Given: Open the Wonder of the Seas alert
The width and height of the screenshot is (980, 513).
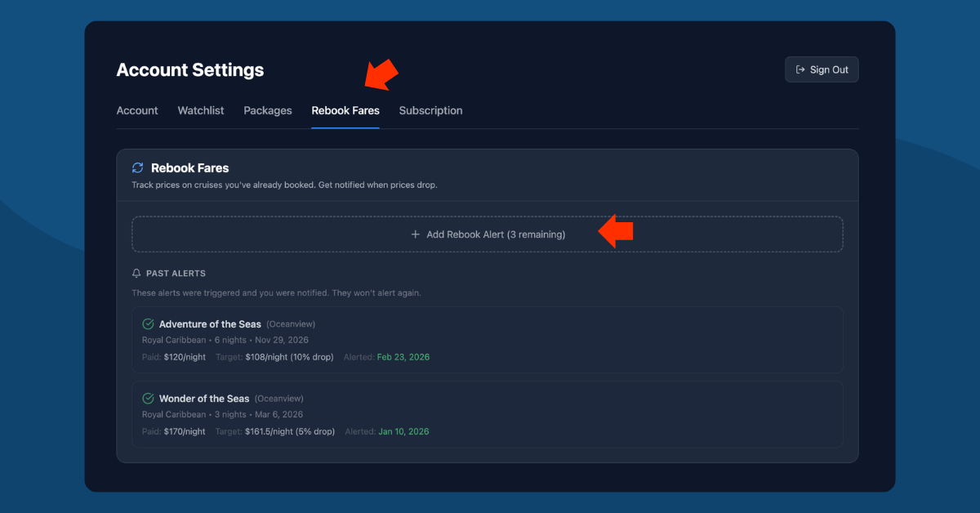Looking at the screenshot, I should [204, 399].
